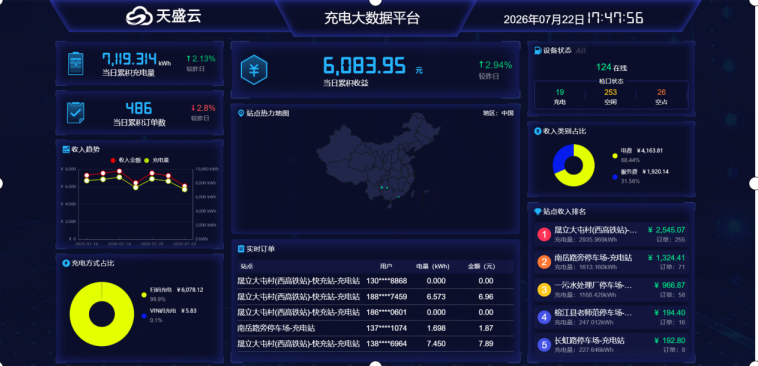Click the 天盛云 cloud logo icon

pos(139,16)
